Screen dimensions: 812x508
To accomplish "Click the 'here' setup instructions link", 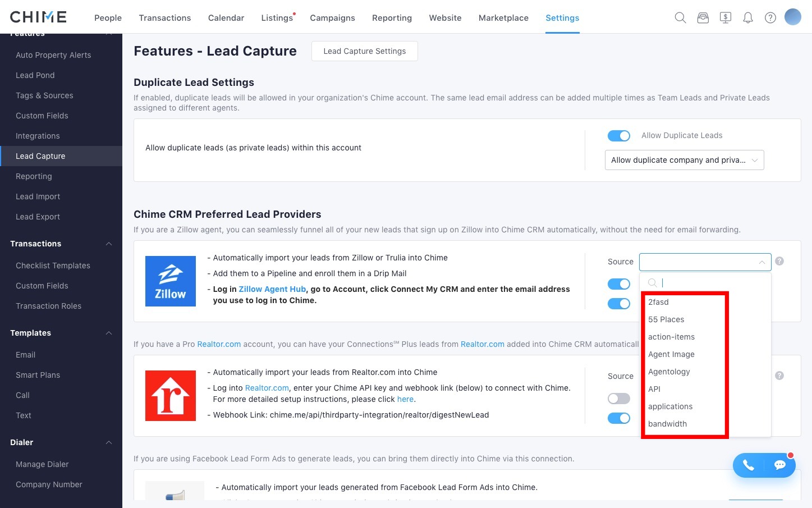I will click(405, 399).
